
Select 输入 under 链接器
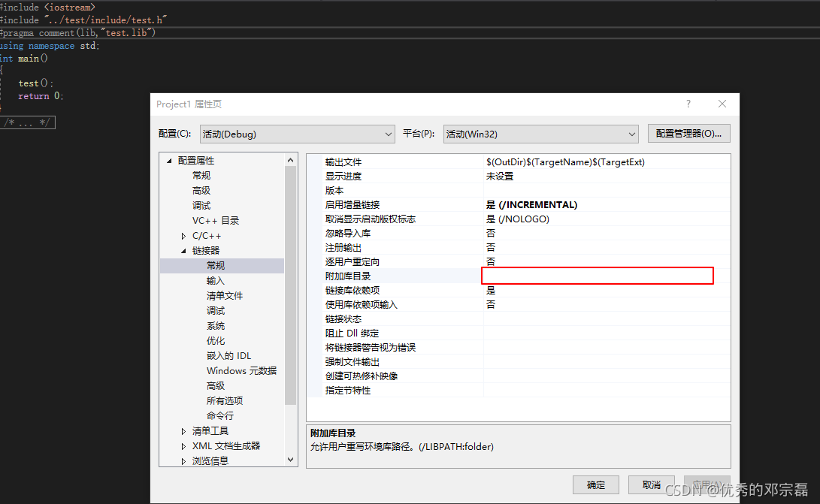216,281
